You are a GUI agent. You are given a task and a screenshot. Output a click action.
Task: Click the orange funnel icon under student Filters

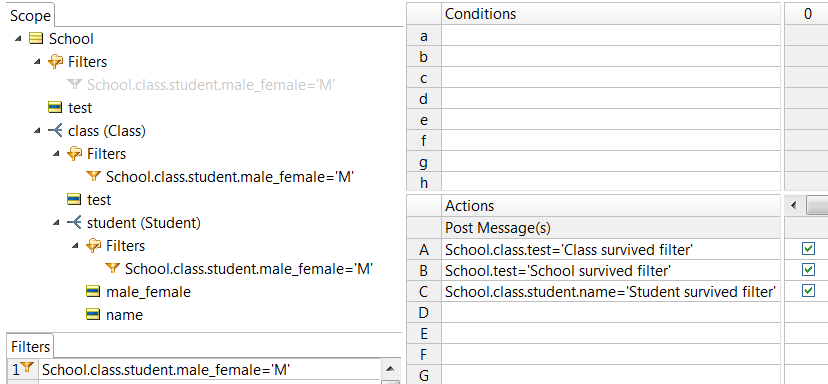112,268
